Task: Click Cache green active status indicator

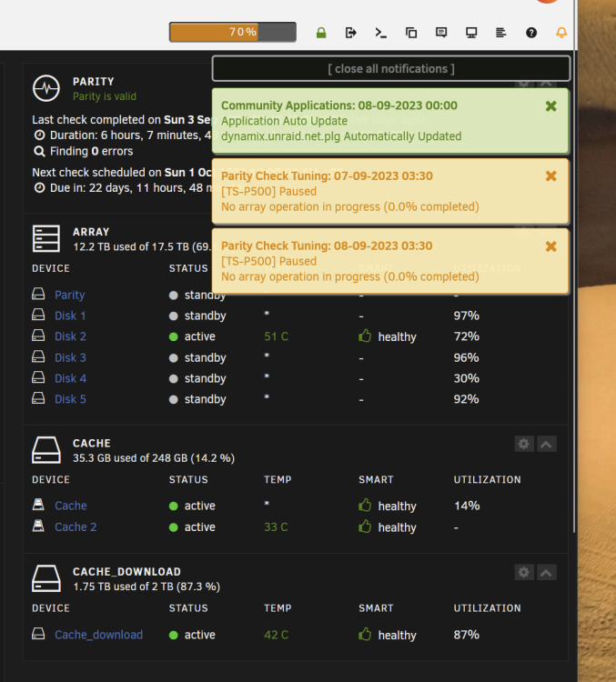Action: click(173, 506)
